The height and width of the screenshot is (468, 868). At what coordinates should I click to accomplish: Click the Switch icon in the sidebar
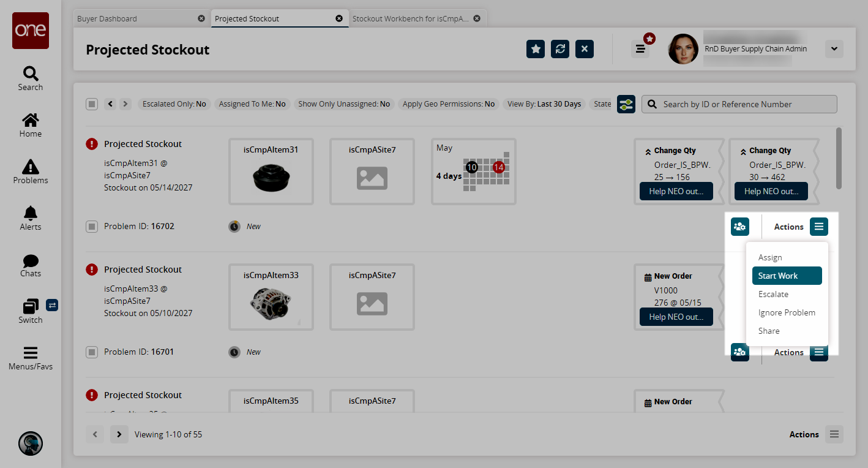(x=31, y=311)
